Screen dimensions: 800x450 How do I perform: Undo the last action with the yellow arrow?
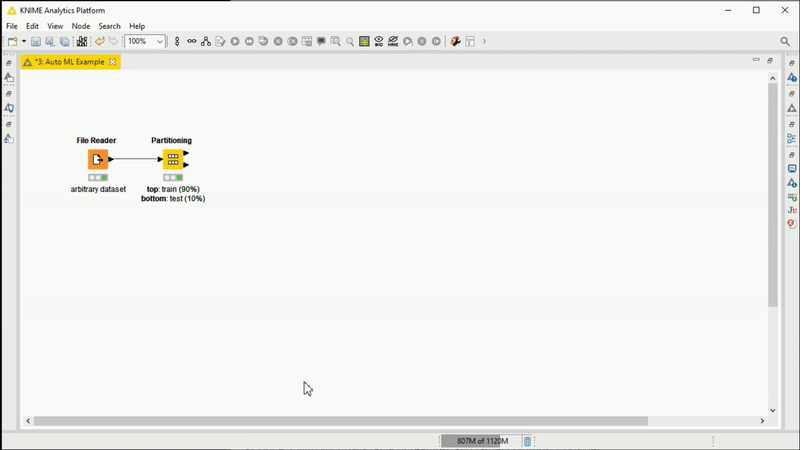coord(99,41)
